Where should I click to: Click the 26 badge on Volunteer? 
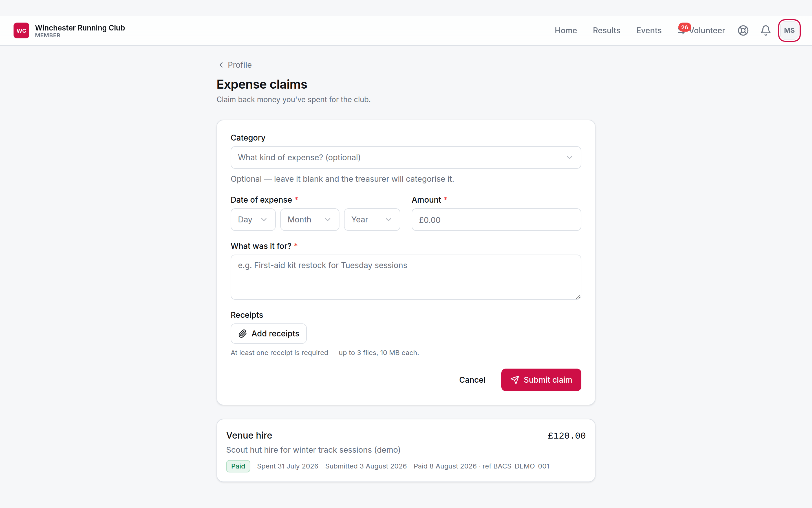tap(684, 27)
